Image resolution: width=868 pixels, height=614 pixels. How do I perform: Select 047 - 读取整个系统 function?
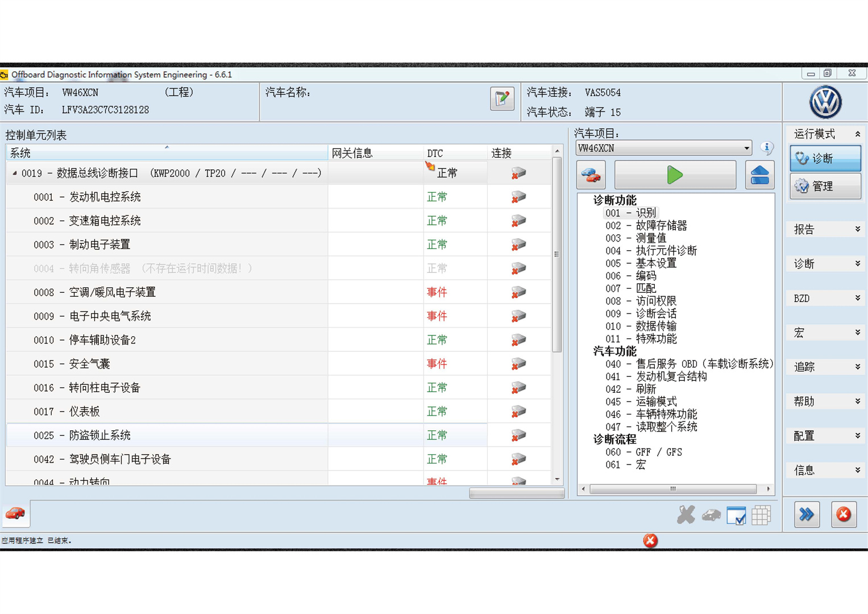(x=651, y=427)
